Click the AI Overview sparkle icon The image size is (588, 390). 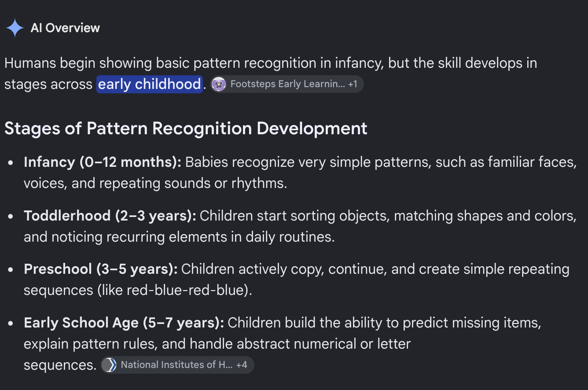[15, 28]
